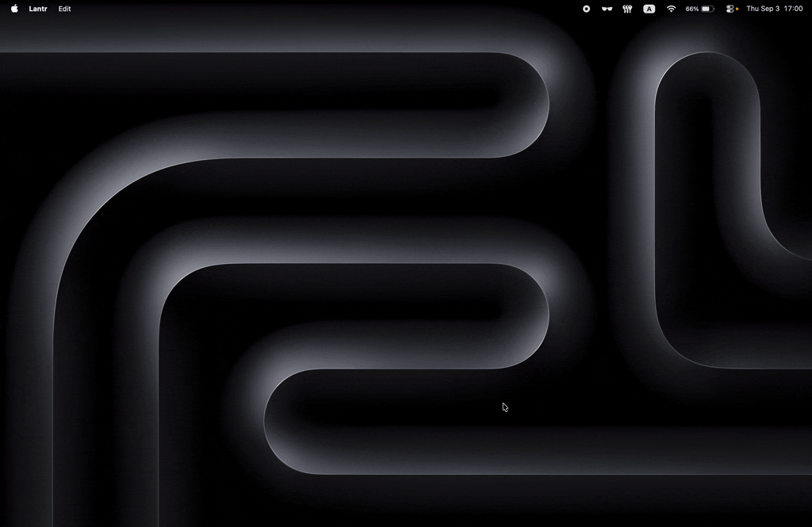
Task: Open the Edit menu
Action: click(x=64, y=9)
